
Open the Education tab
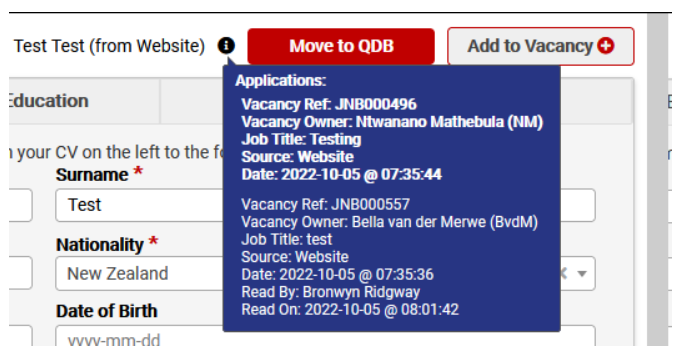coord(48,101)
